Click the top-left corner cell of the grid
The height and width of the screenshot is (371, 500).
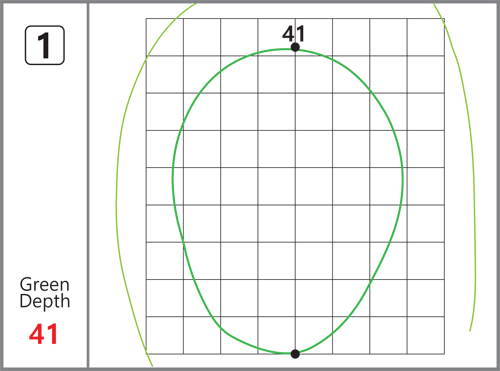tap(165, 37)
